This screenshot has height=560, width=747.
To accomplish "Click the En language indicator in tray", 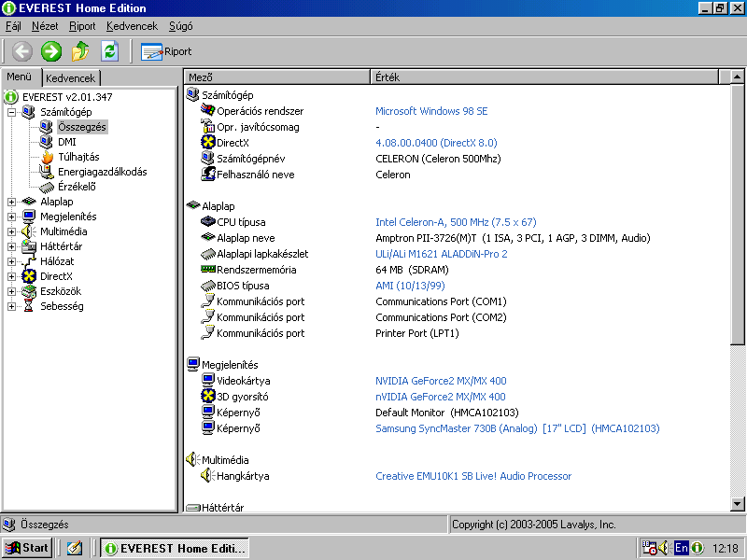I will (x=682, y=548).
